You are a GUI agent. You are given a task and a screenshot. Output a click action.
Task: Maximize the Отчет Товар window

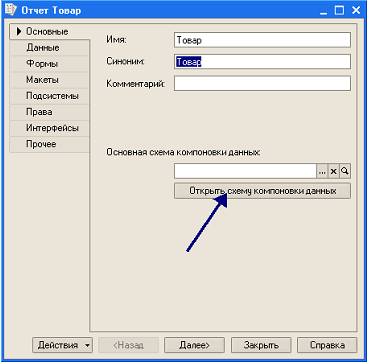click(340, 10)
